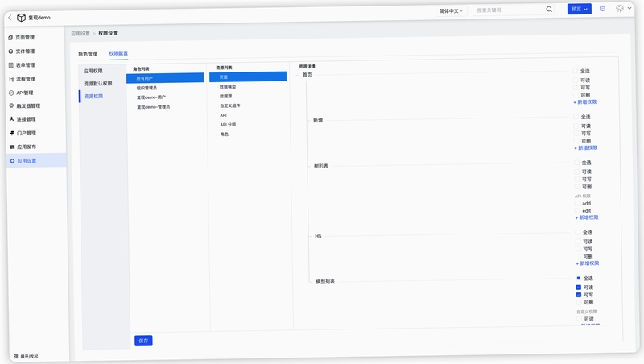Switch to the 角色管理 tab
This screenshot has height=364, width=644.
(x=88, y=54)
